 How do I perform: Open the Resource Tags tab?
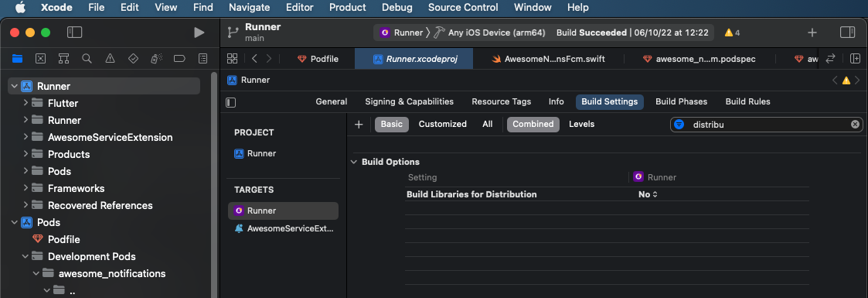(501, 102)
